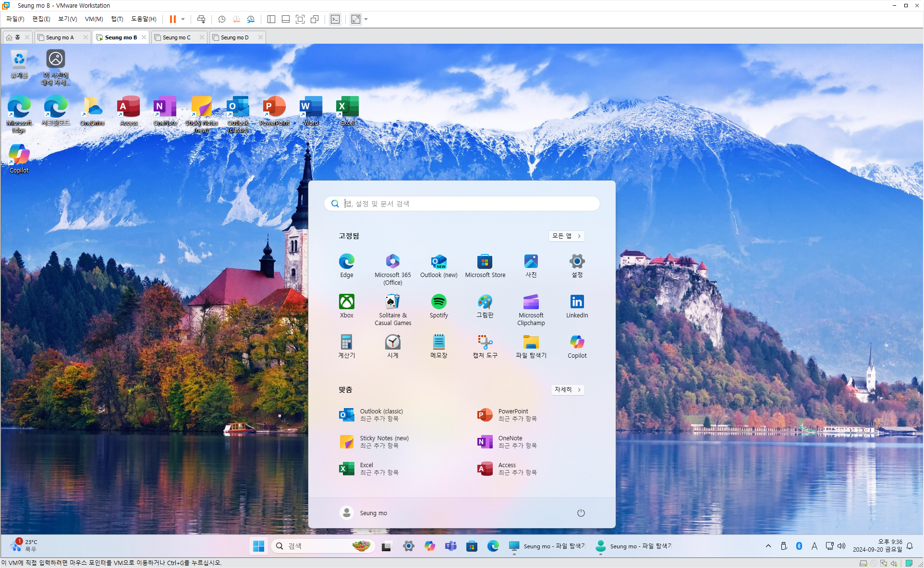Open dropdown arrow next to pause button
Viewport: 924px width, 568px height.
tap(183, 19)
